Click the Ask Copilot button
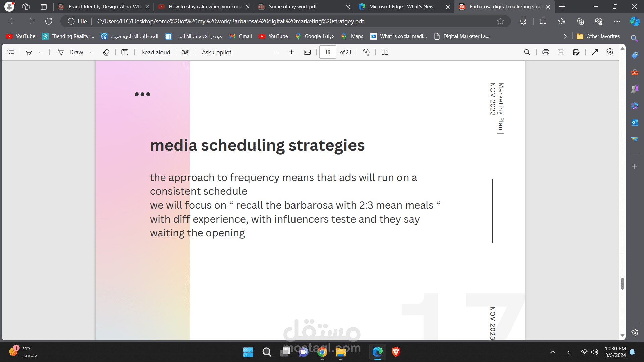 tap(216, 52)
